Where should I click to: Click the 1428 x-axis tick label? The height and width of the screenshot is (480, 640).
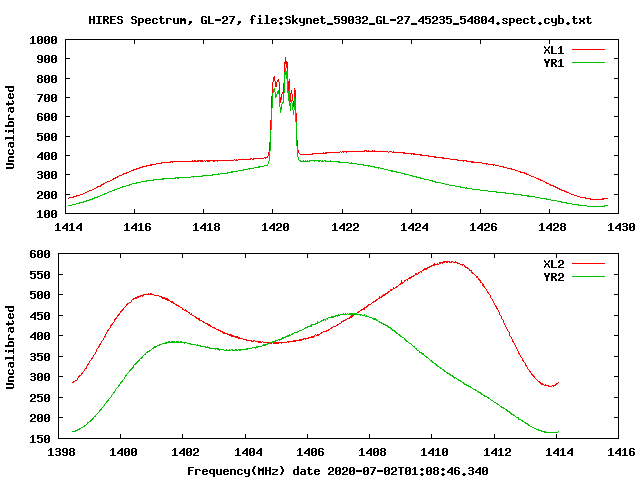coord(552,227)
